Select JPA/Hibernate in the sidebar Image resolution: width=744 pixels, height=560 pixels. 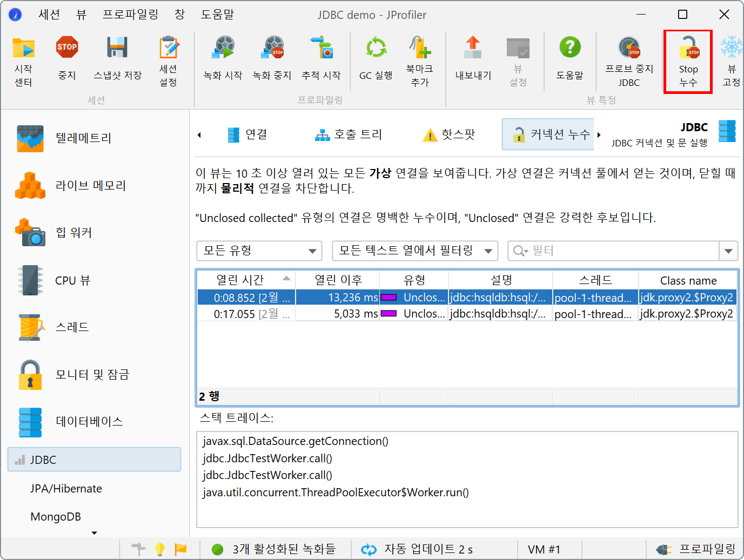click(x=66, y=489)
